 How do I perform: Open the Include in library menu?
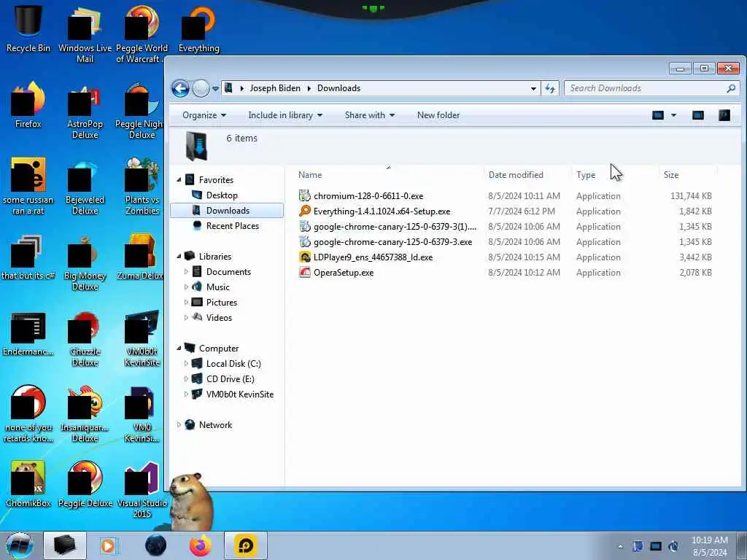click(285, 115)
